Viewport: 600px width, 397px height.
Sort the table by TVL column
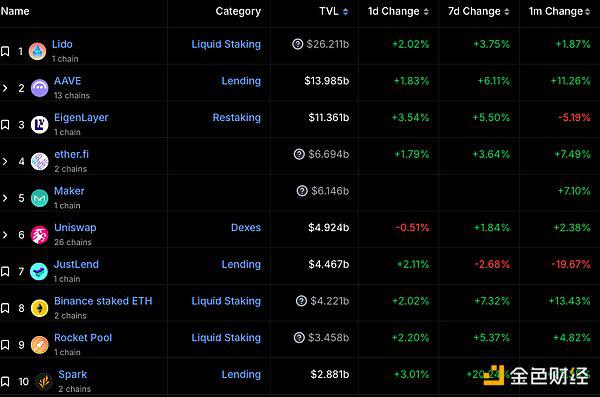[334, 11]
